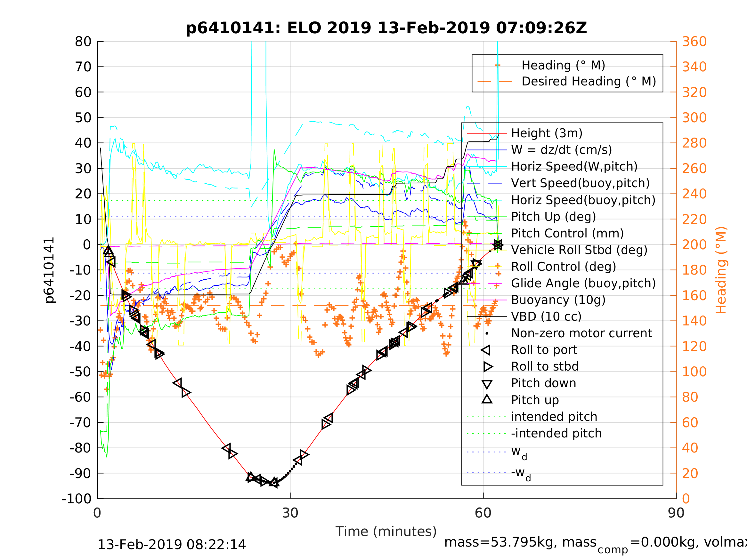Image resolution: width=747 pixels, height=560 pixels.
Task: Click the Roll to port triangle legend icon
Action: coord(486,350)
